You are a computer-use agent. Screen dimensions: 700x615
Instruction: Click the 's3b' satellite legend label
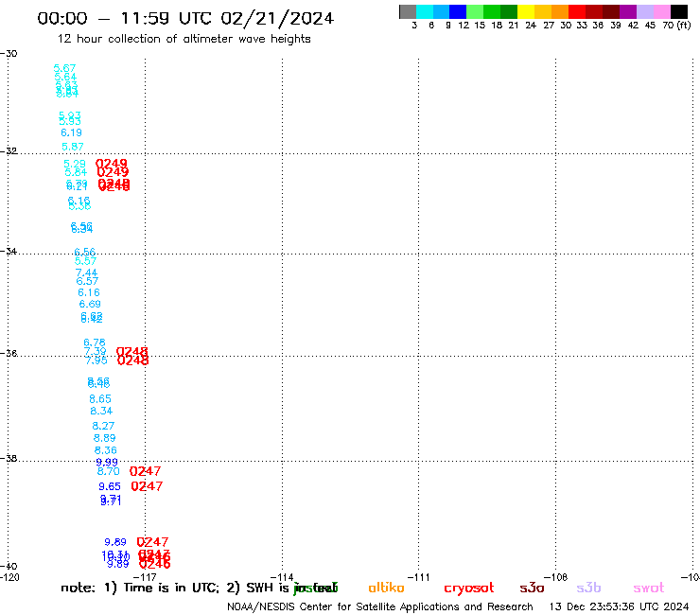pos(588,588)
